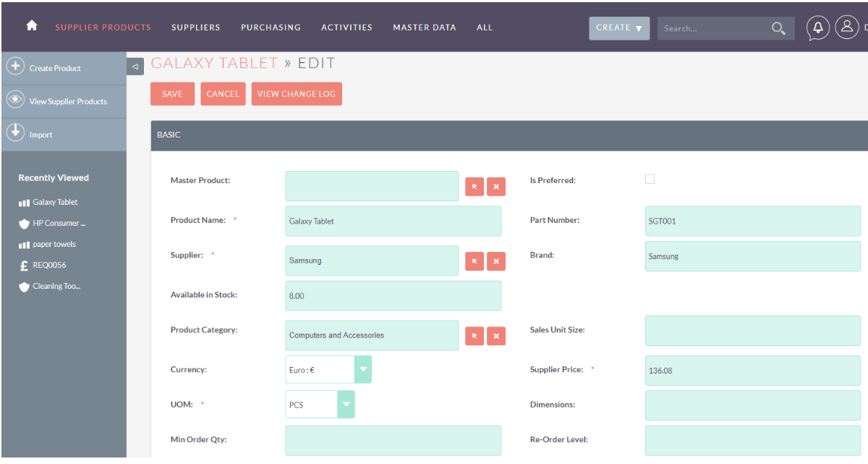
Task: Click the BASIC panel header
Action: click(509, 135)
